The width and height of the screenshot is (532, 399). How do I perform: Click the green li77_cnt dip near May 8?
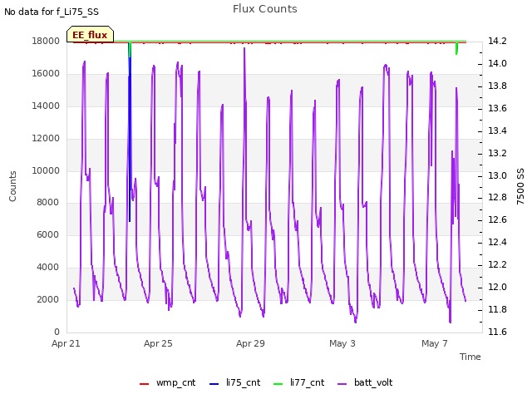tap(456, 48)
